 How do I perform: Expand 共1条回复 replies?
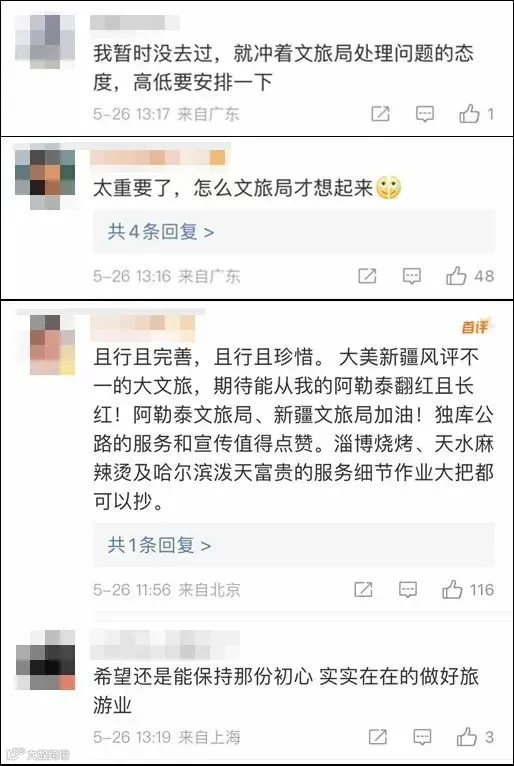pyautogui.click(x=159, y=545)
